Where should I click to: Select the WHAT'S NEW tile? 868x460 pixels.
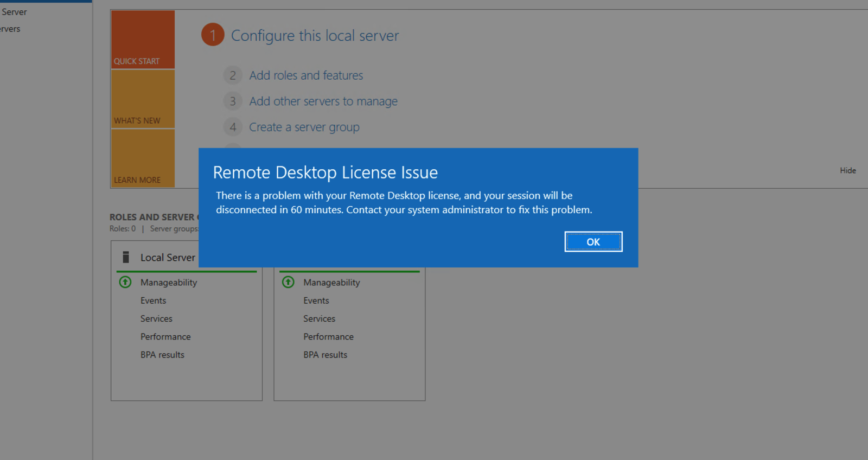click(143, 99)
